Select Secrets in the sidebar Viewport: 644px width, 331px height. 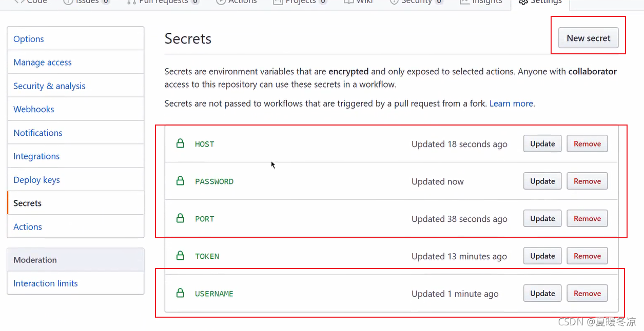(x=75, y=203)
